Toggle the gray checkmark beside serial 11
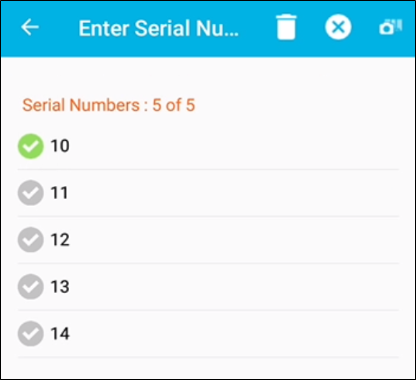The height and width of the screenshot is (380, 416). pos(31,193)
